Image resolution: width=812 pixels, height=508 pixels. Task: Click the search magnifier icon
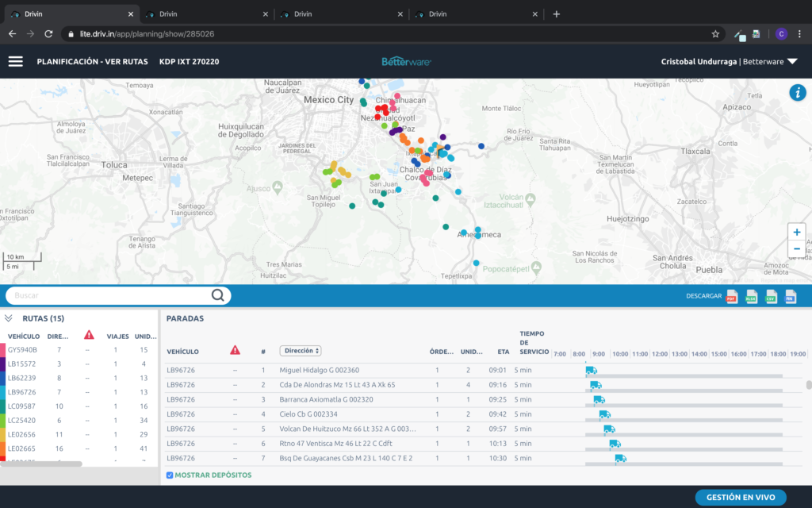click(218, 295)
